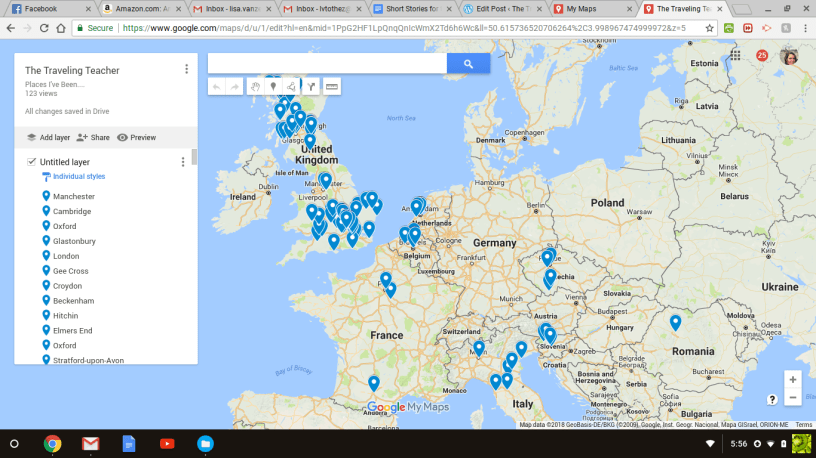Click the add marker tool
This screenshot has width=816, height=458.
tap(273, 87)
